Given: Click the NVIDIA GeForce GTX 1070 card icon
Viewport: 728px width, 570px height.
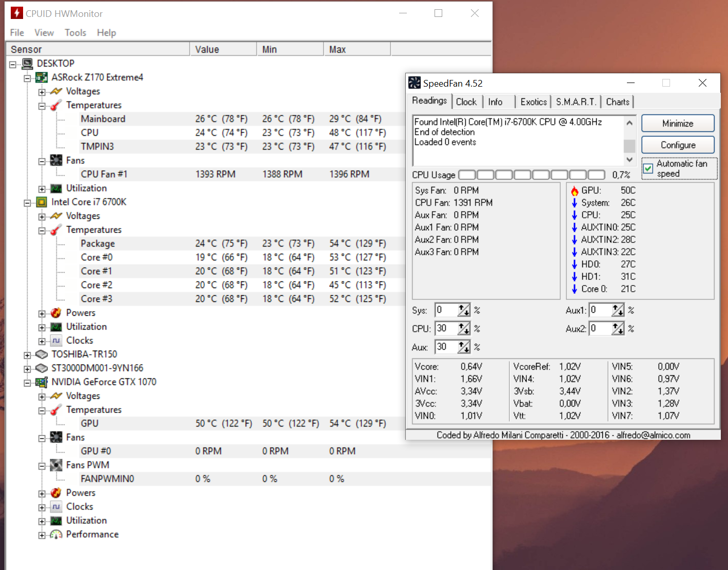Looking at the screenshot, I should [x=42, y=382].
